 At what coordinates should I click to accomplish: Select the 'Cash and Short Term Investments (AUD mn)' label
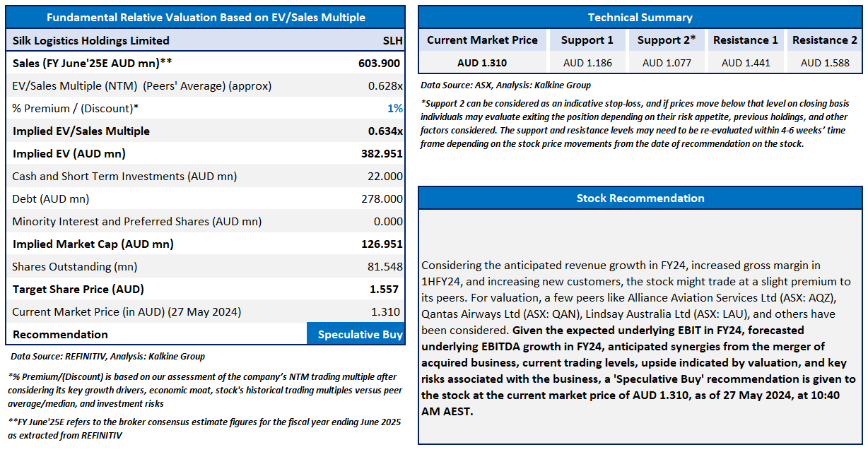click(x=124, y=176)
